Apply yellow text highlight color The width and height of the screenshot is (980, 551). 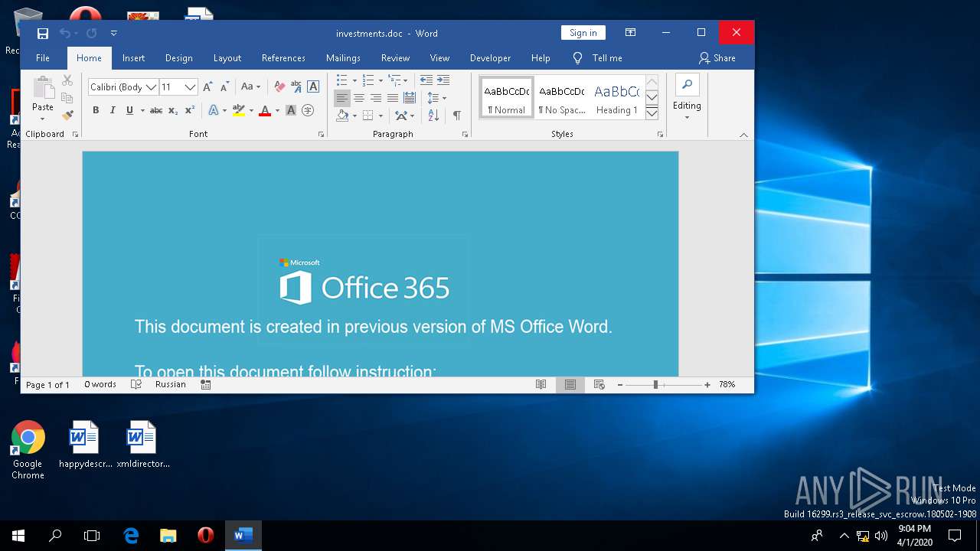click(239, 111)
